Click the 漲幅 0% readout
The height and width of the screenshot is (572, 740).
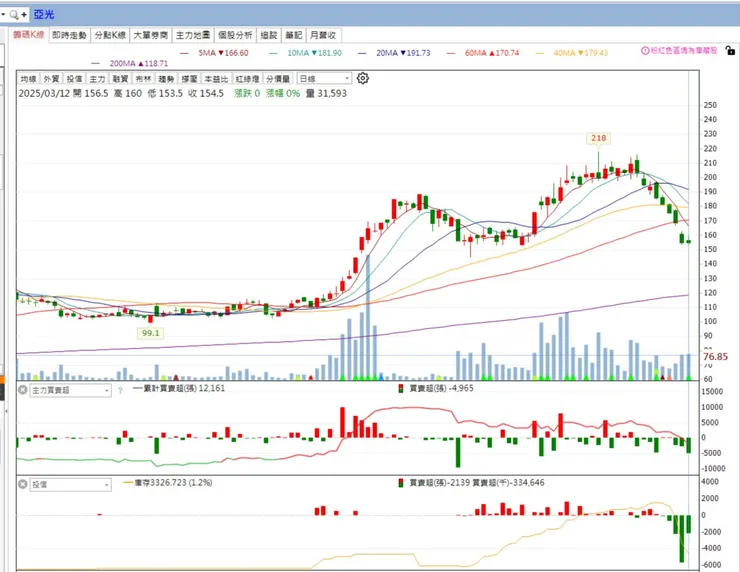point(283,93)
